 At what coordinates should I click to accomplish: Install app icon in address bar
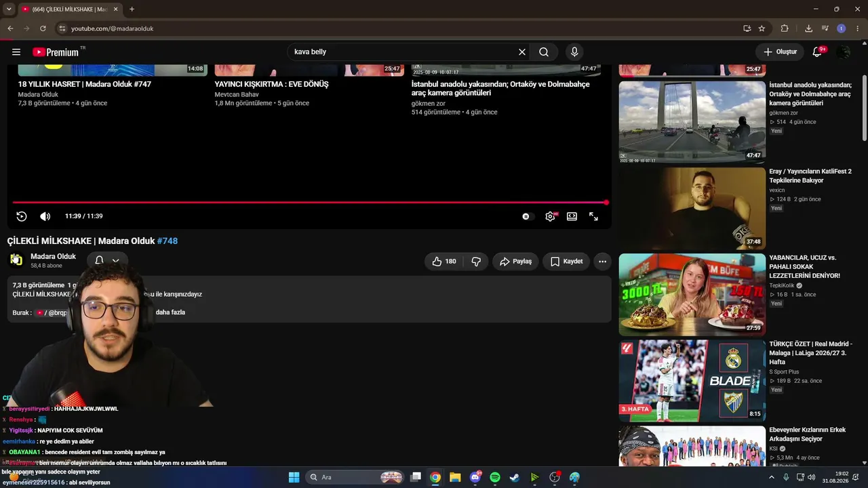(x=747, y=28)
